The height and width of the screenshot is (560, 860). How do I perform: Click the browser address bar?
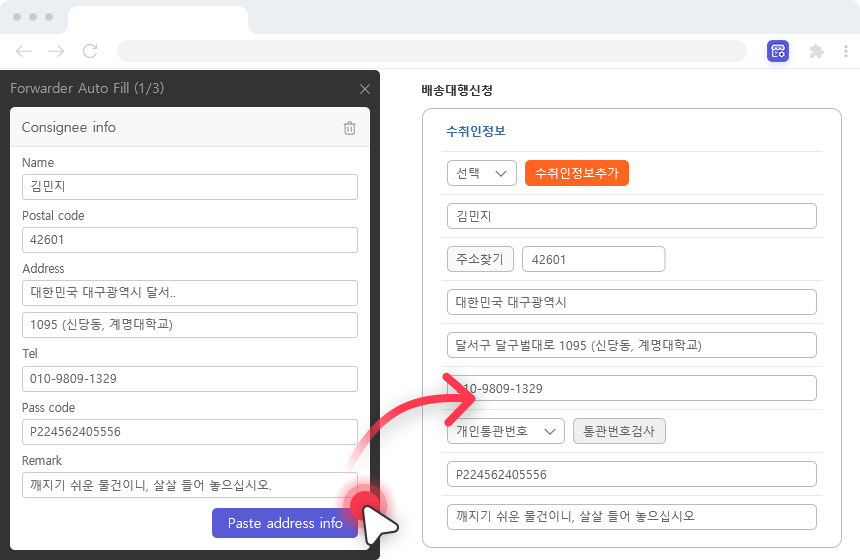pyautogui.click(x=431, y=51)
